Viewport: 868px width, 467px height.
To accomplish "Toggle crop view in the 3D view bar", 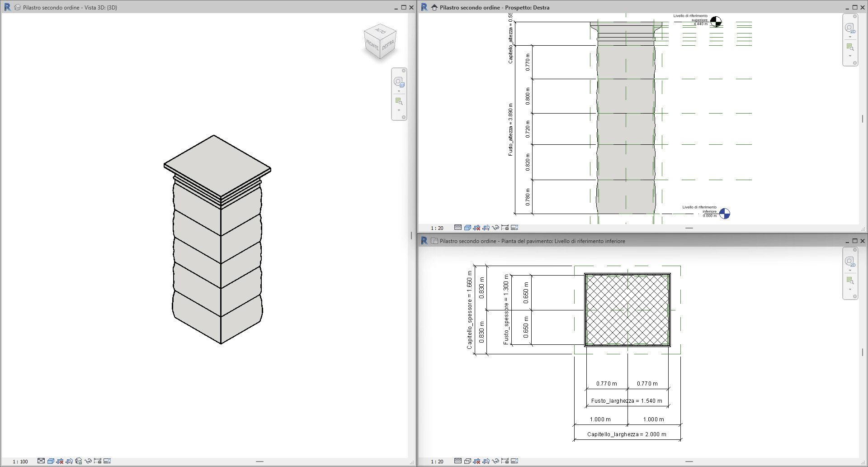I will pos(60,461).
